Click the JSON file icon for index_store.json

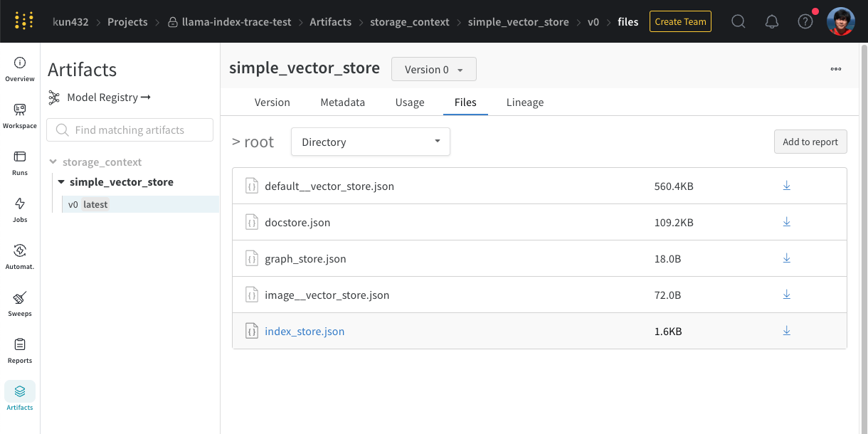(251, 332)
